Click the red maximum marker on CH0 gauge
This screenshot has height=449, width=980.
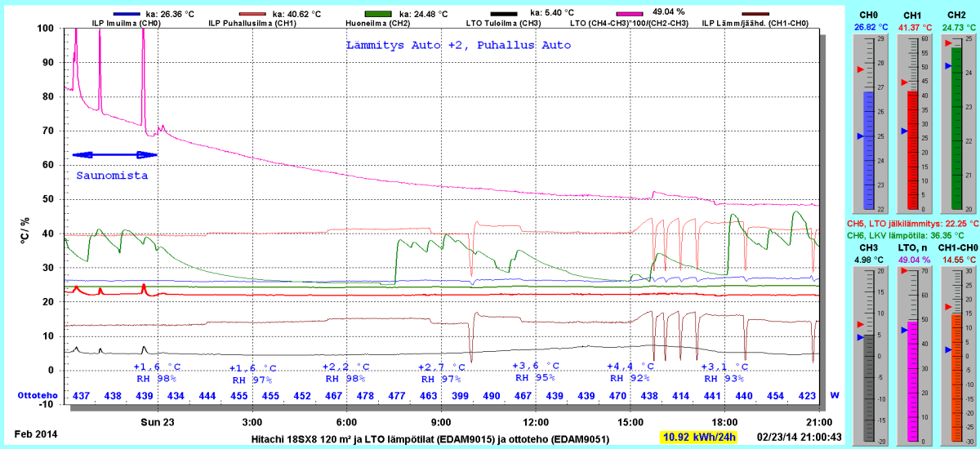860,70
